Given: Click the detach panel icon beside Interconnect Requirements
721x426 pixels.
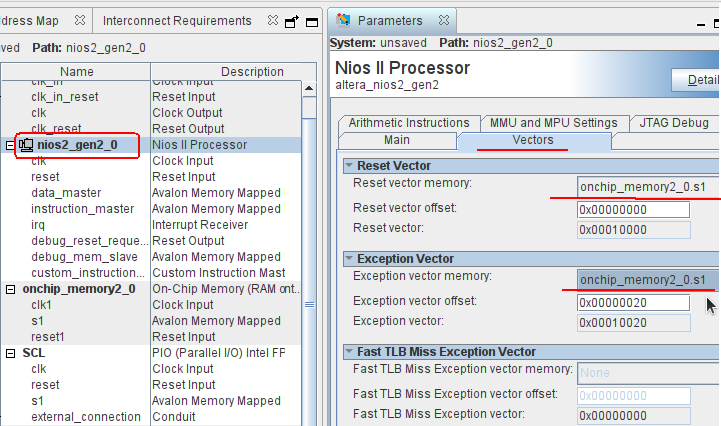Looking at the screenshot, I should (x=292, y=22).
